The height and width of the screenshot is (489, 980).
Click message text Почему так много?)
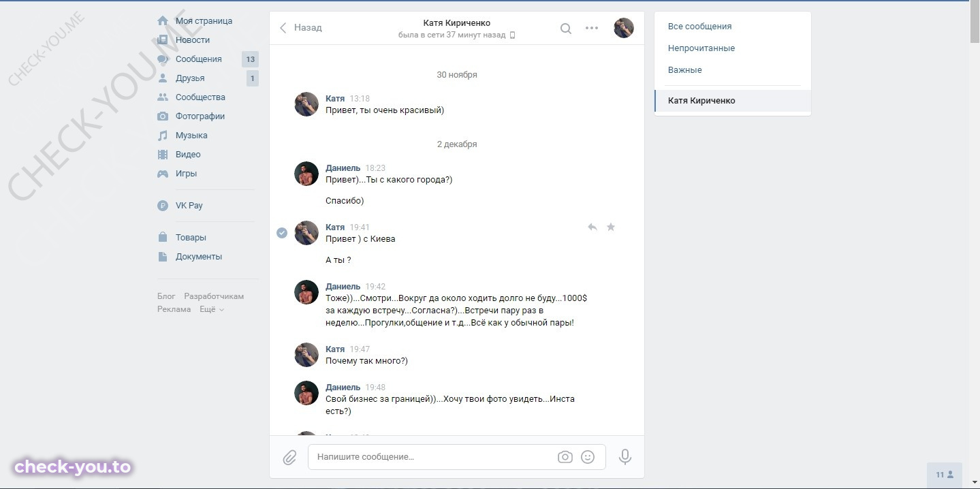[x=366, y=361]
